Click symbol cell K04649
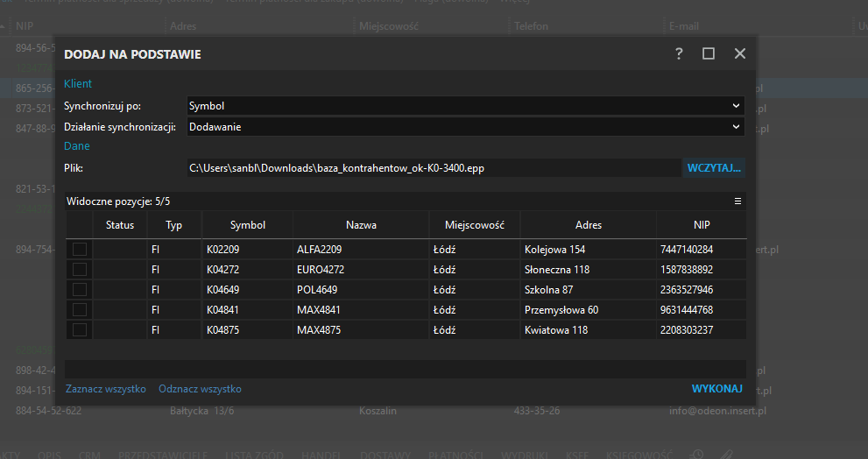Image resolution: width=868 pixels, height=459 pixels. click(x=248, y=290)
